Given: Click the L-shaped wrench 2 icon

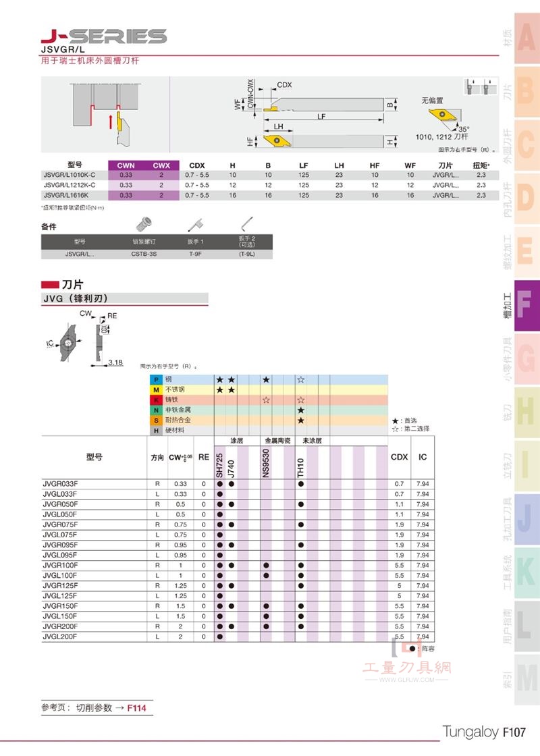Looking at the screenshot, I should 246,224.
